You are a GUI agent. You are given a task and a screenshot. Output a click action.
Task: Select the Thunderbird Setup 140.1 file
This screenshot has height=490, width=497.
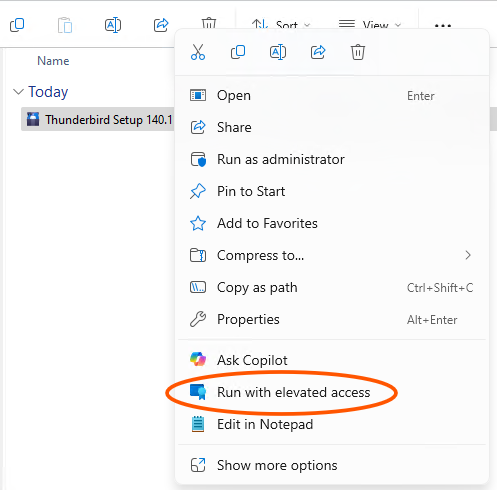coord(98,119)
